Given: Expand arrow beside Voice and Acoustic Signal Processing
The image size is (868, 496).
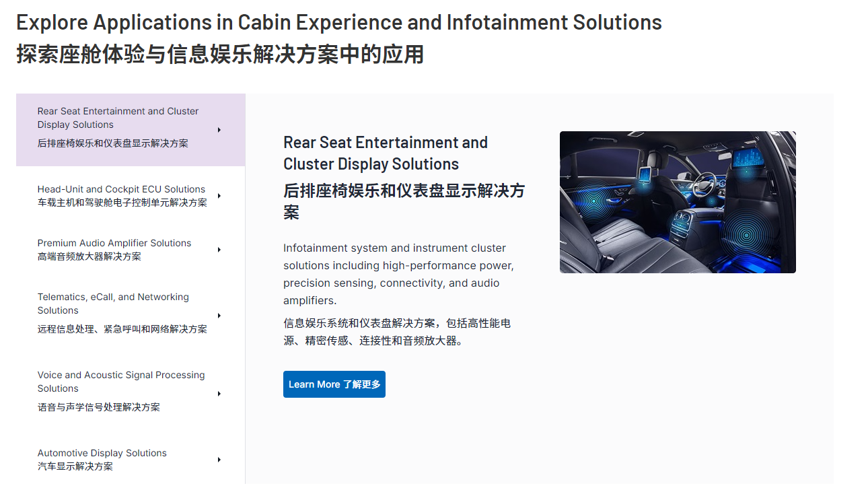Looking at the screenshot, I should point(219,394).
